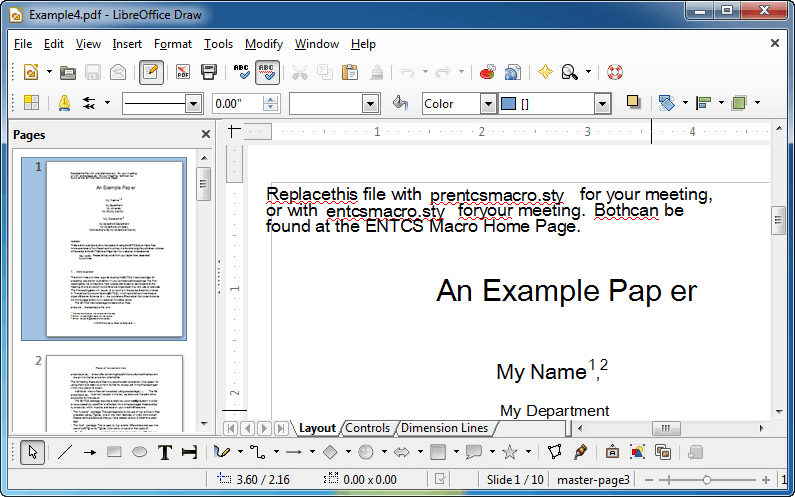Open Arrow Style dropdown

tap(107, 103)
